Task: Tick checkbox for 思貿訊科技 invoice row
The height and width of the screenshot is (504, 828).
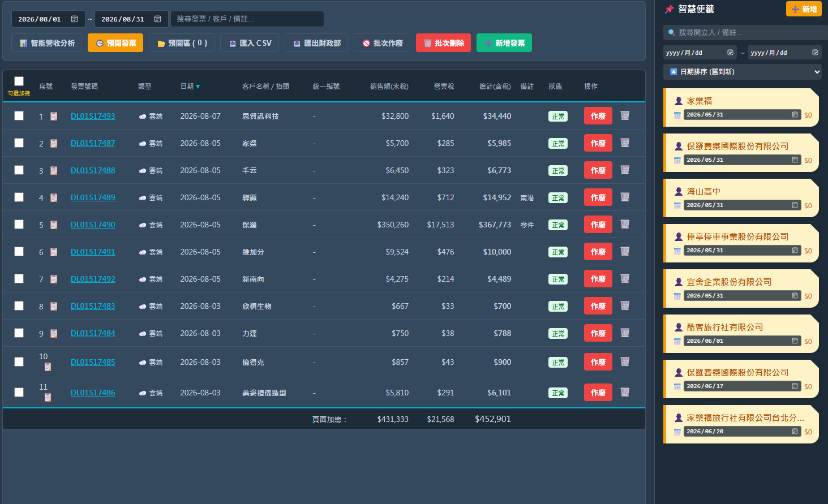Action: coord(19,116)
